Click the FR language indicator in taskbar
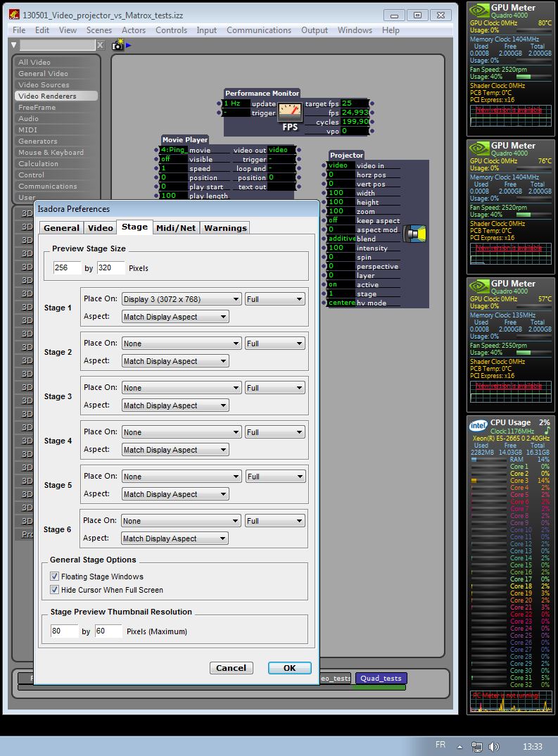Viewport: 558px width, 756px height. tap(440, 745)
